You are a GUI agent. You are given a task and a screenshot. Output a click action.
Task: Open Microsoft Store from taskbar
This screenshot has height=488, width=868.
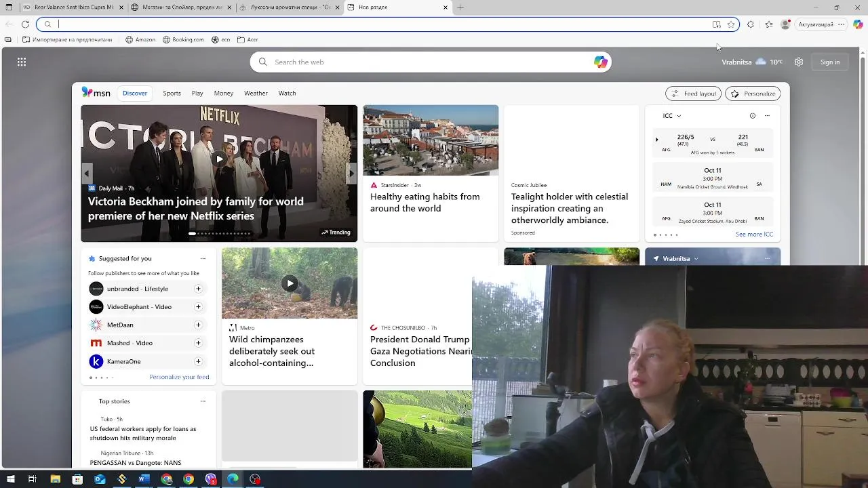(x=77, y=479)
